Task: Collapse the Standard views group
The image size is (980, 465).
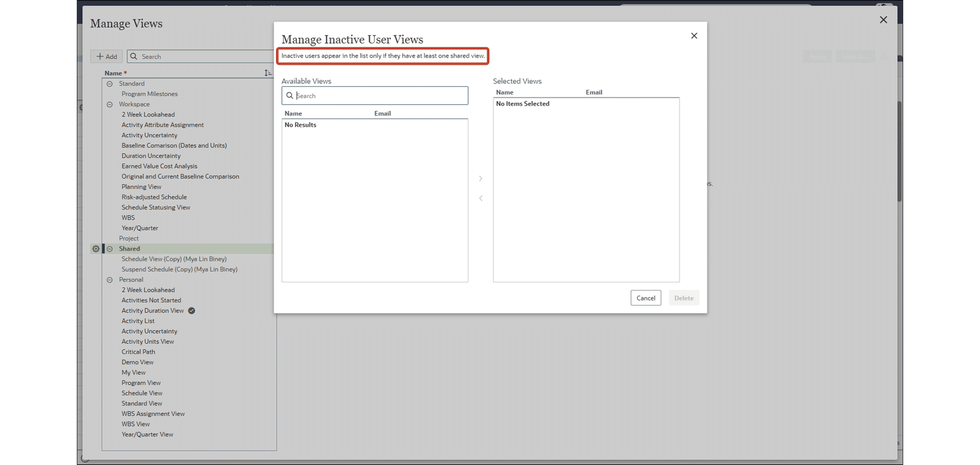Action: tap(110, 83)
